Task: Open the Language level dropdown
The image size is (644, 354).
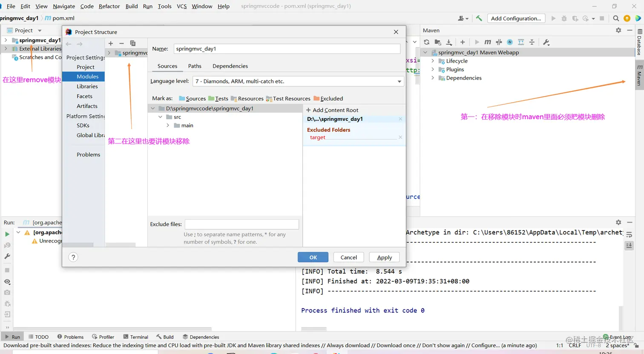Action: coord(298,81)
